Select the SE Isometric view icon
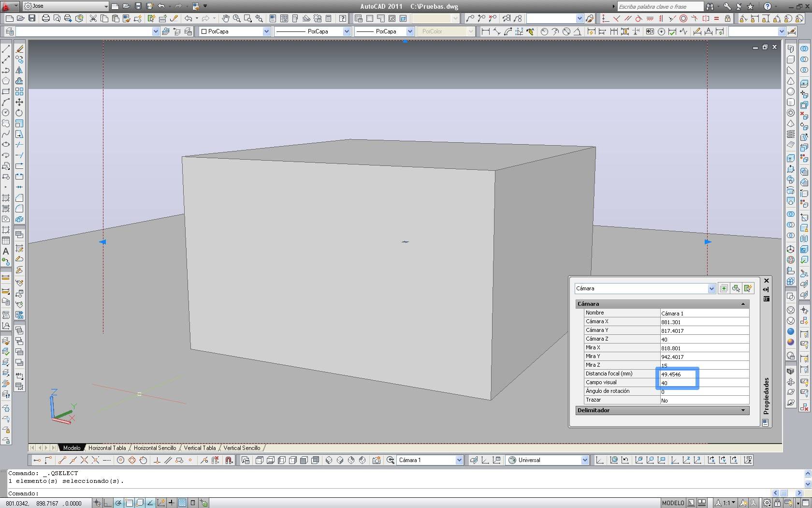Image resolution: width=812 pixels, height=508 pixels. (x=340, y=460)
